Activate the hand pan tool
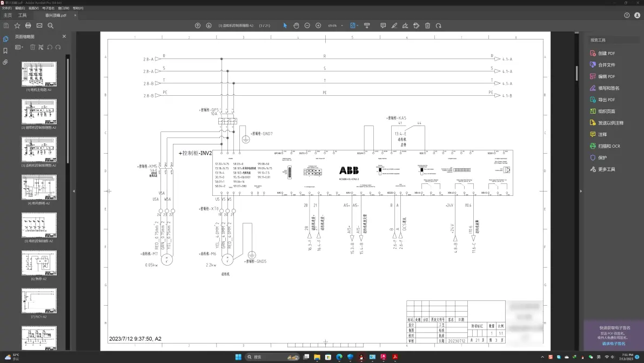The height and width of the screenshot is (363, 644). point(296,25)
